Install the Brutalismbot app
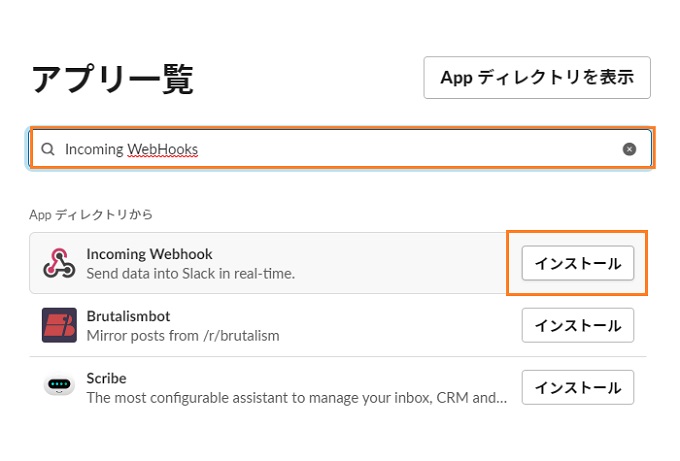The image size is (680, 461). (578, 325)
